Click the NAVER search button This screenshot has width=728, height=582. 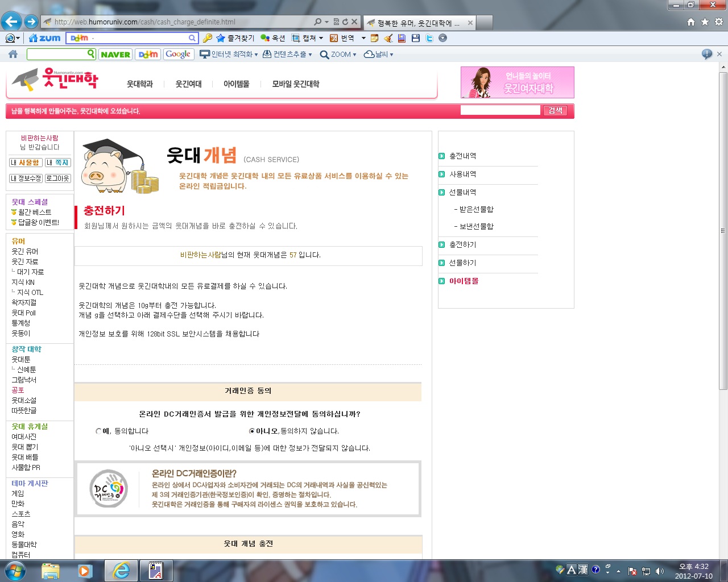pyautogui.click(x=115, y=54)
